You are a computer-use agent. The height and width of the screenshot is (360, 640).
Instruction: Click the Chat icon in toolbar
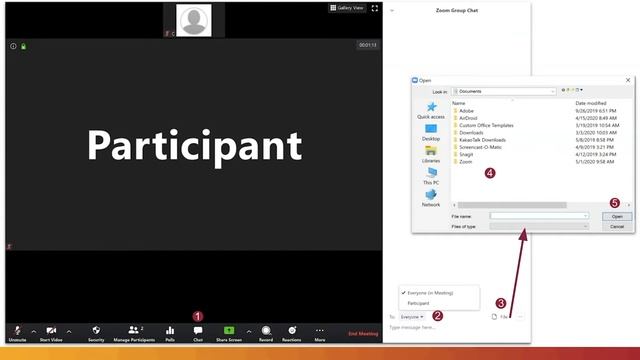[x=198, y=330]
